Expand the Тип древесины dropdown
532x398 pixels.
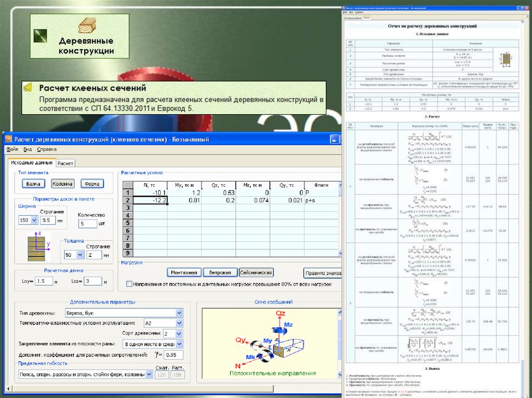tap(179, 313)
